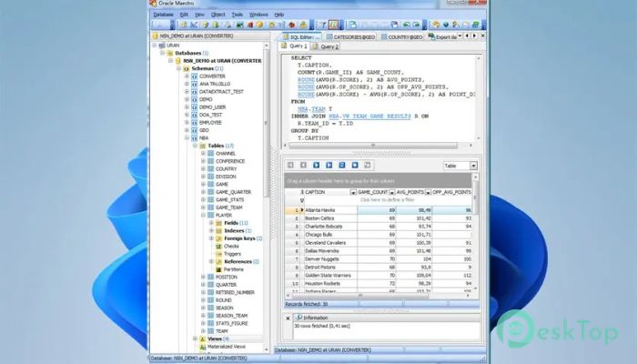Go to the first record in results

pos(290,165)
